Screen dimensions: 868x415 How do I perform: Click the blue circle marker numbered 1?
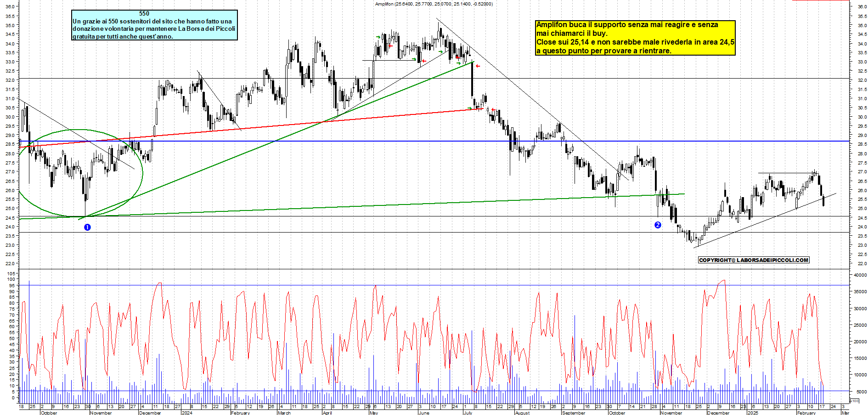[x=87, y=227]
